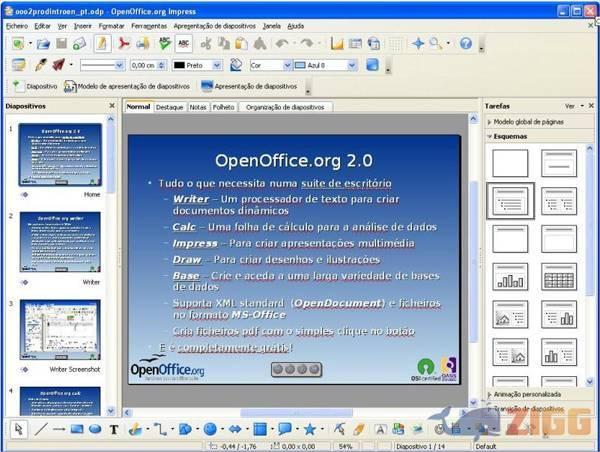Switch to the Folheto tab
The image size is (600, 452).
pos(223,107)
